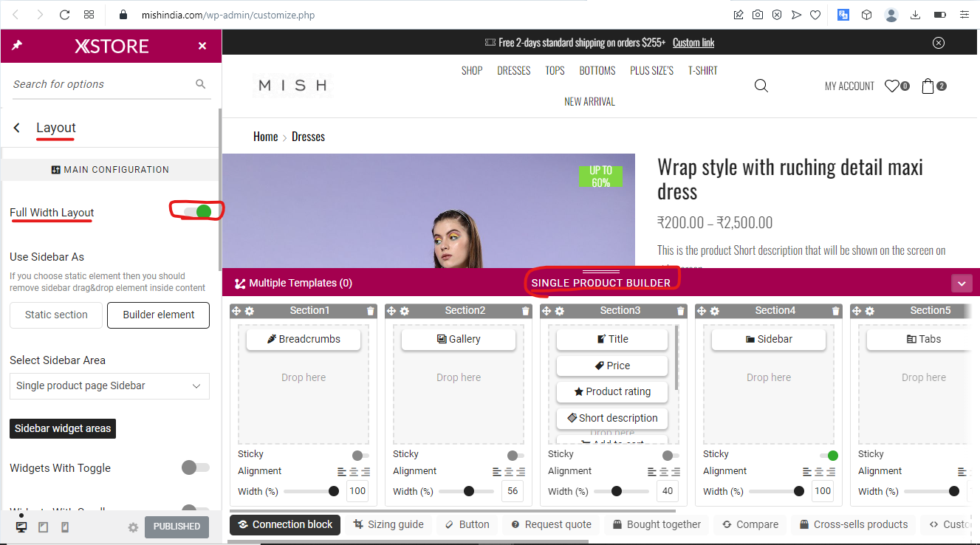Open Section2 settings gear
The height and width of the screenshot is (545, 980).
pos(405,311)
